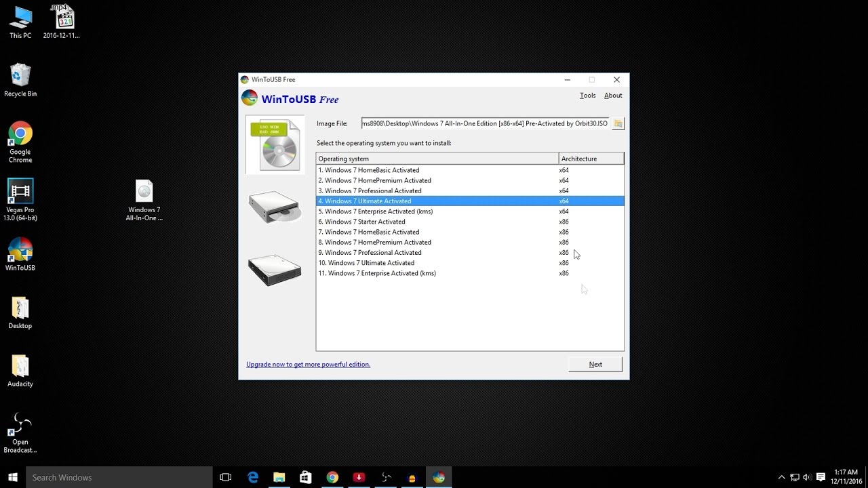This screenshot has height=488, width=868.
Task: Sort by the Operating system column header
Action: coord(437,159)
